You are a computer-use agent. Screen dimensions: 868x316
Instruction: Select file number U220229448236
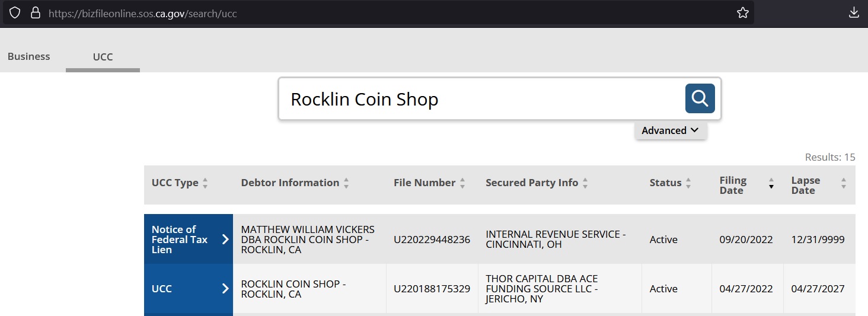click(x=432, y=240)
